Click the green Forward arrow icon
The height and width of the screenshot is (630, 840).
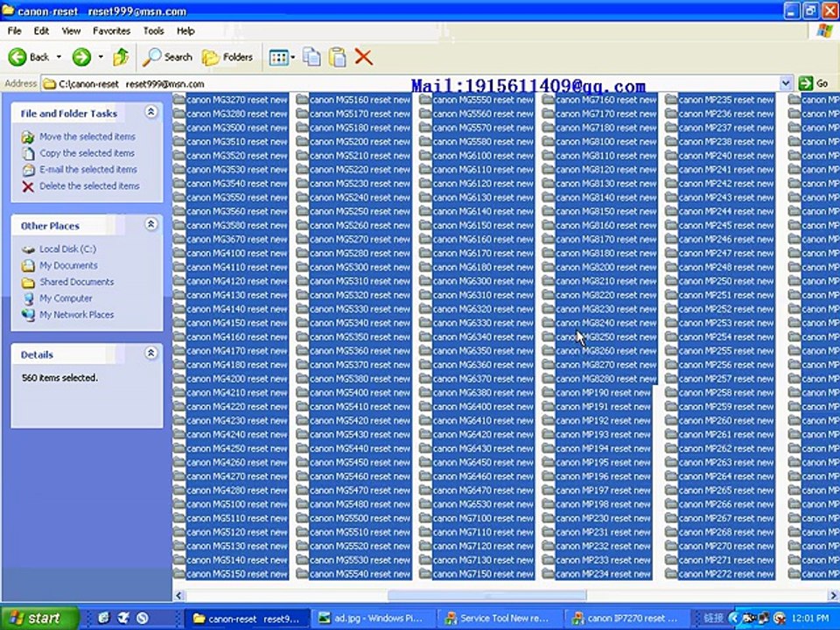81,57
